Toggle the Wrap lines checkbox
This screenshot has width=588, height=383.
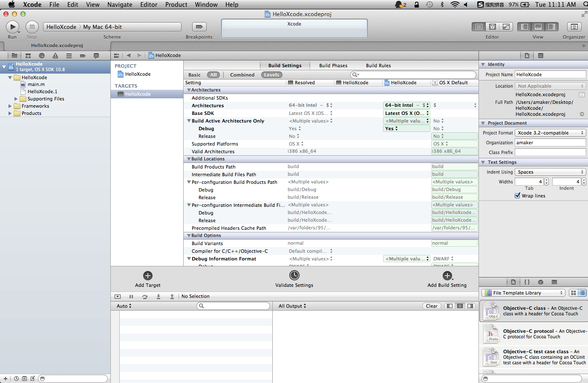click(517, 196)
